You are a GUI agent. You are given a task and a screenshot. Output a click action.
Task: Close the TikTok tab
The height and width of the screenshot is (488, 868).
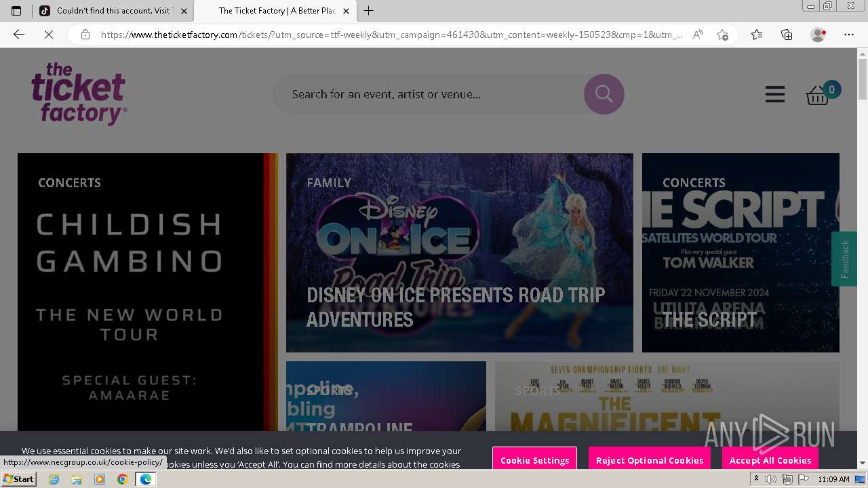click(184, 11)
